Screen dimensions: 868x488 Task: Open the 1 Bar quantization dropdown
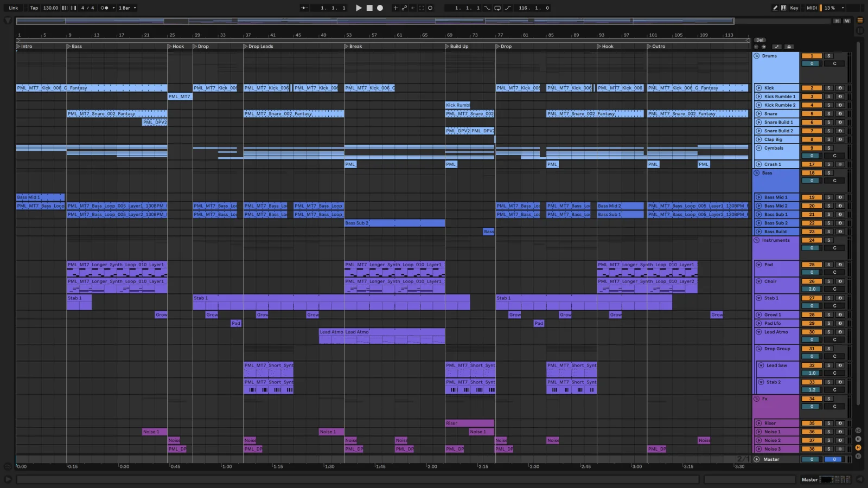tap(127, 8)
